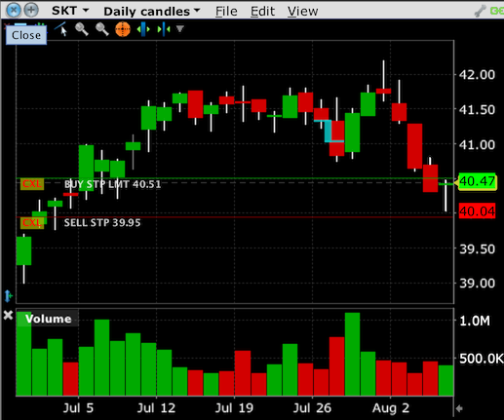Click the first magnifier zoom icon
504x420 pixels.
(x=82, y=29)
